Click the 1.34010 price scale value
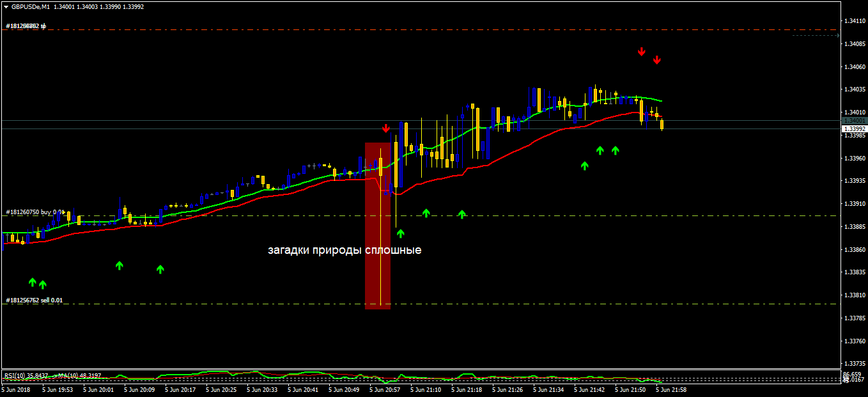This screenshot has height=397, width=868. tap(855, 113)
